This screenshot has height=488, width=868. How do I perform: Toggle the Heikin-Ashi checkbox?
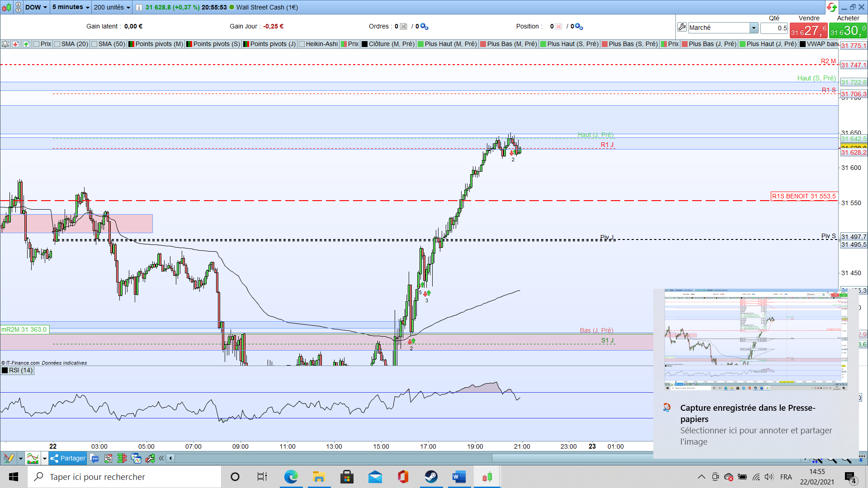point(302,44)
